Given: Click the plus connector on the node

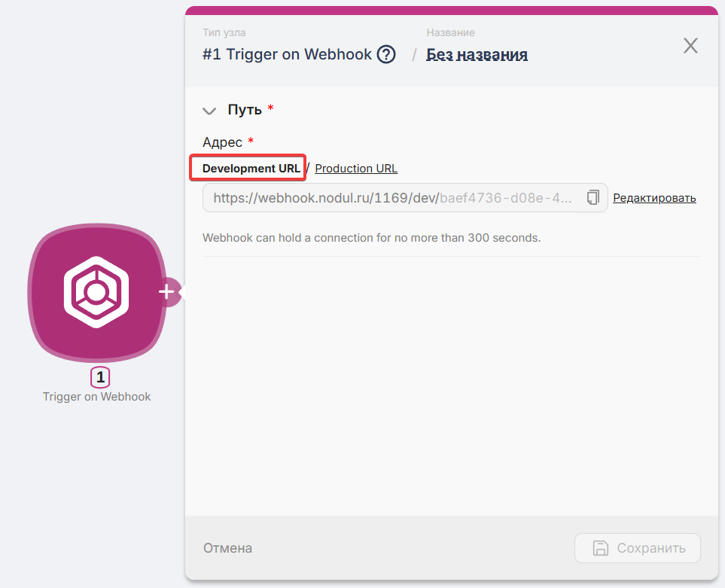Looking at the screenshot, I should pyautogui.click(x=167, y=292).
